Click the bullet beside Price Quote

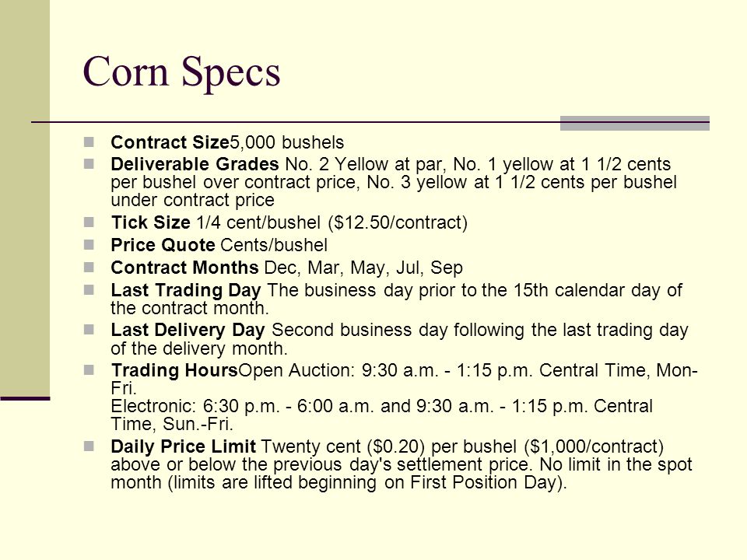(89, 245)
